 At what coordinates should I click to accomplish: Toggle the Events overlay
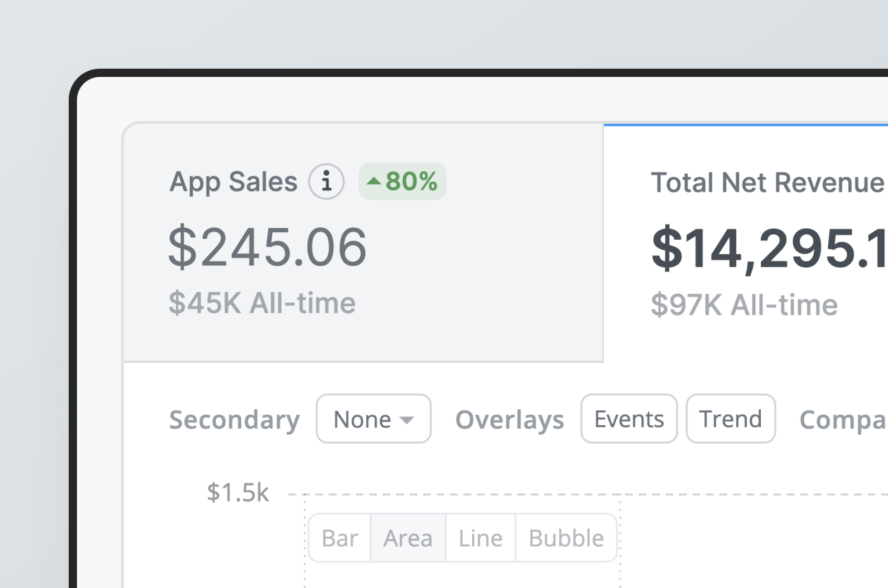click(629, 419)
